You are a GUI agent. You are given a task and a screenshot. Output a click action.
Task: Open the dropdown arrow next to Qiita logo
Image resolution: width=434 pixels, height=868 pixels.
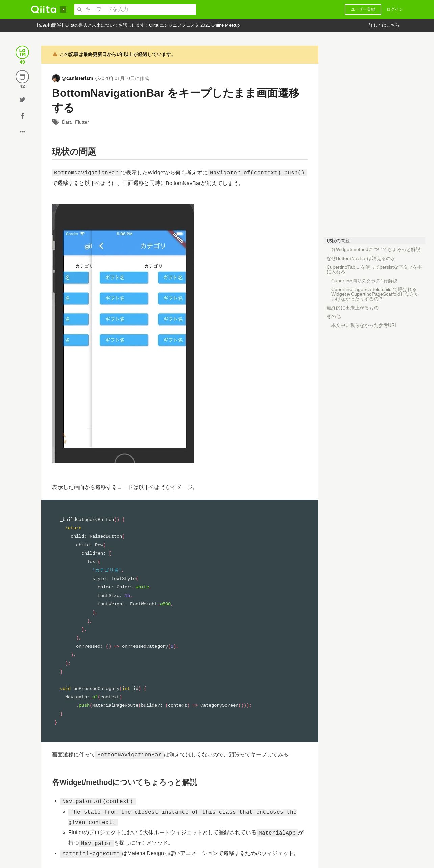[63, 9]
